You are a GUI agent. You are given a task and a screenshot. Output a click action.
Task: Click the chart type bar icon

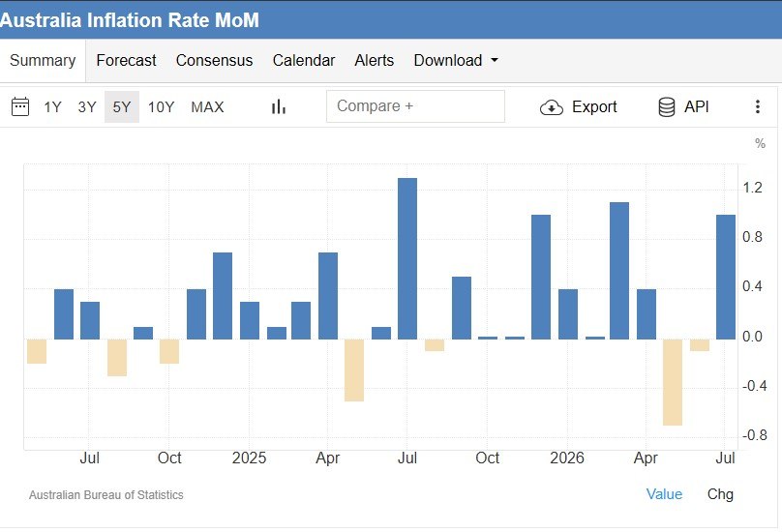279,106
